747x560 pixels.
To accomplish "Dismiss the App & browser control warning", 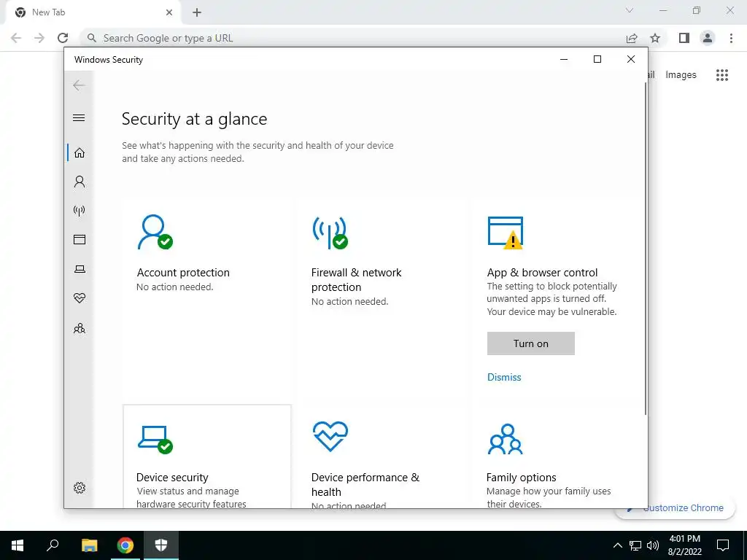I will point(504,377).
